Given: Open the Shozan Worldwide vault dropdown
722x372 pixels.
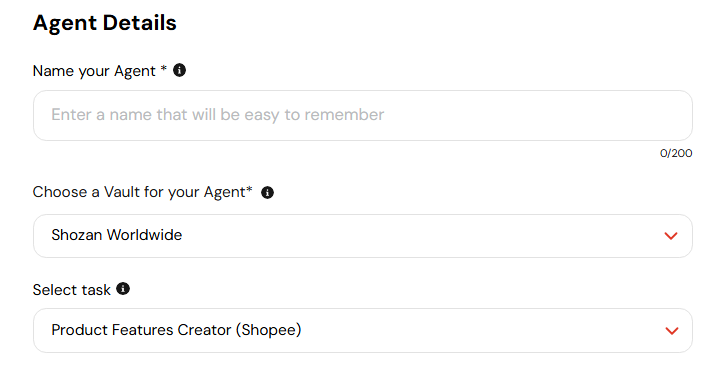Looking at the screenshot, I should [x=363, y=236].
